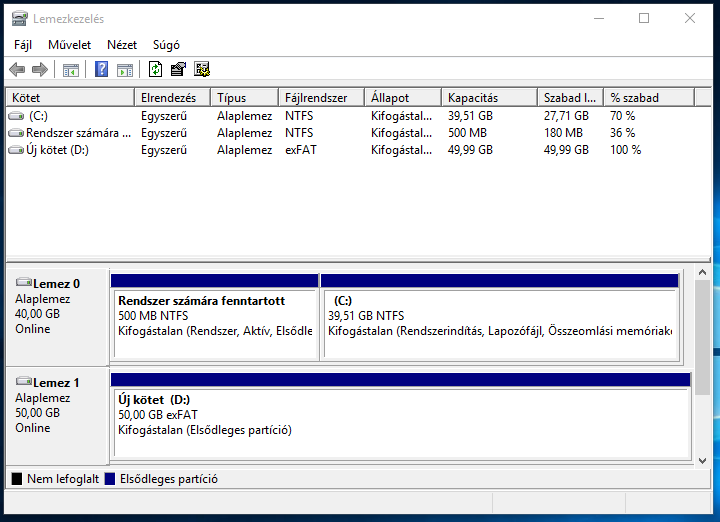Open the Properties toolbar icon
720x522 pixels.
(x=178, y=69)
